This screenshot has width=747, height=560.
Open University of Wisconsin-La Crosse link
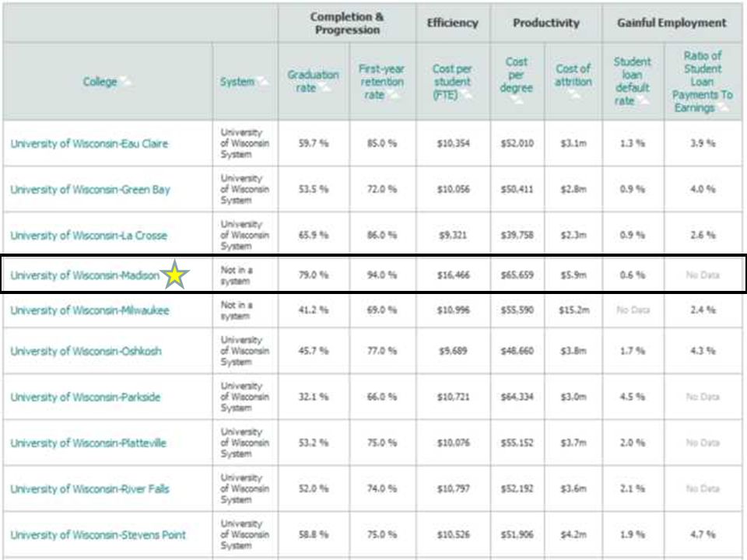pyautogui.click(x=89, y=235)
